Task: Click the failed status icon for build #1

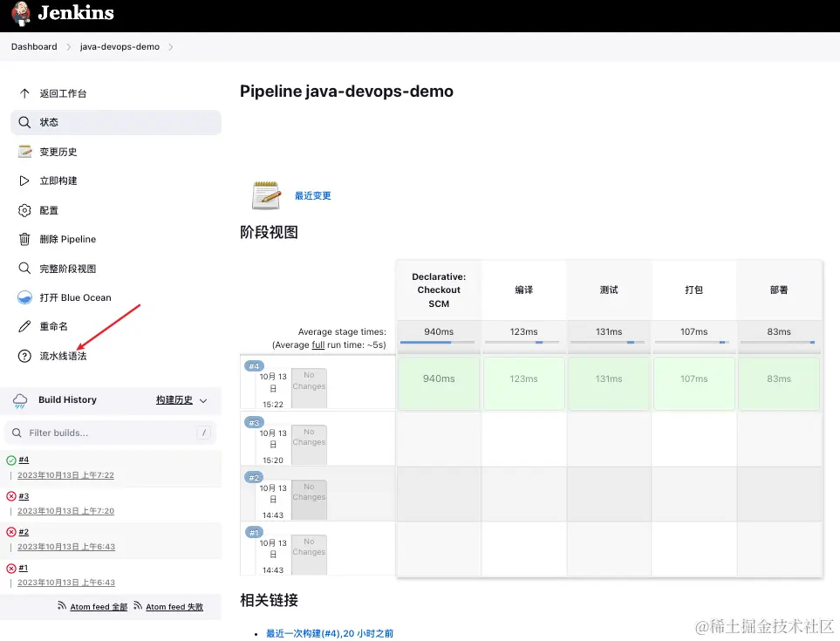Action: (10, 568)
